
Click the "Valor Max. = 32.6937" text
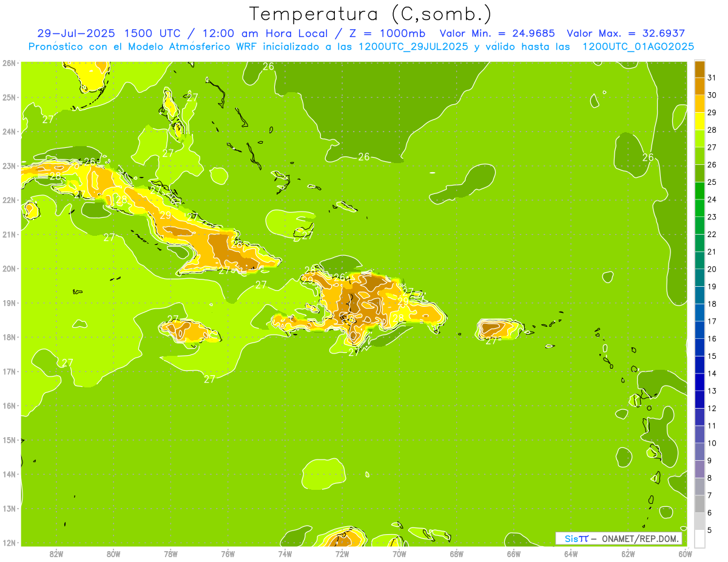pos(625,33)
